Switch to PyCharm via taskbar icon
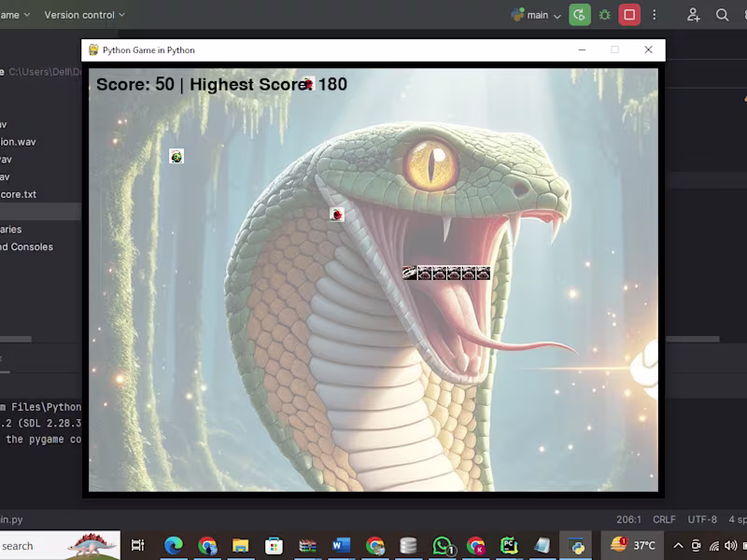The image size is (747, 560). coord(509,546)
